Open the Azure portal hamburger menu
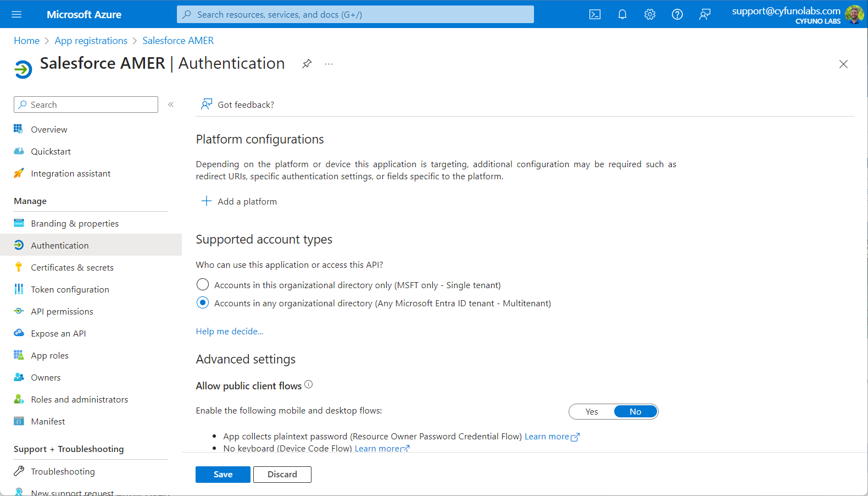 16,14
